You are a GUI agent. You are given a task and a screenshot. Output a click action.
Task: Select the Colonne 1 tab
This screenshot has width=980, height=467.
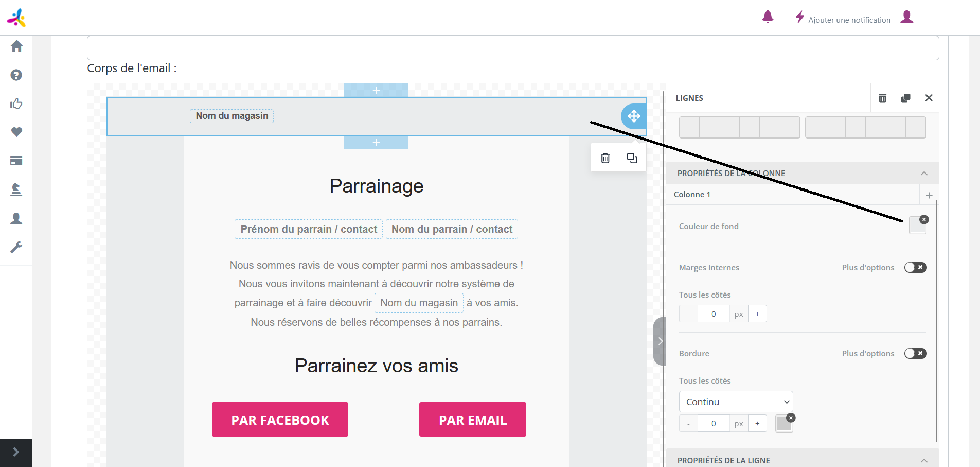[692, 194]
